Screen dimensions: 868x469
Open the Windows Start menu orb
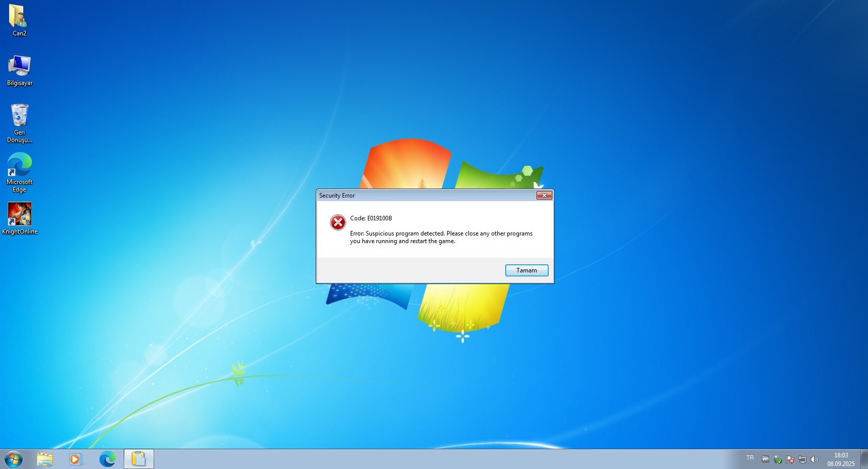[x=14, y=459]
